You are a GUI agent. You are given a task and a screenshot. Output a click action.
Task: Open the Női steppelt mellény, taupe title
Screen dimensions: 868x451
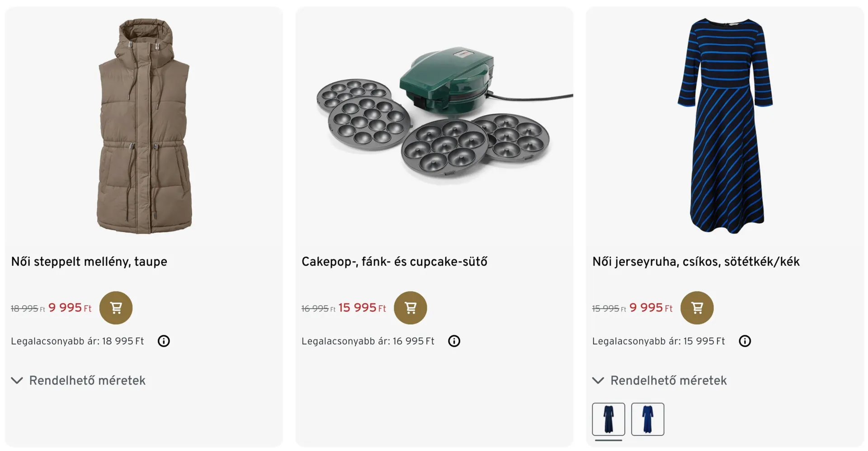89,262
